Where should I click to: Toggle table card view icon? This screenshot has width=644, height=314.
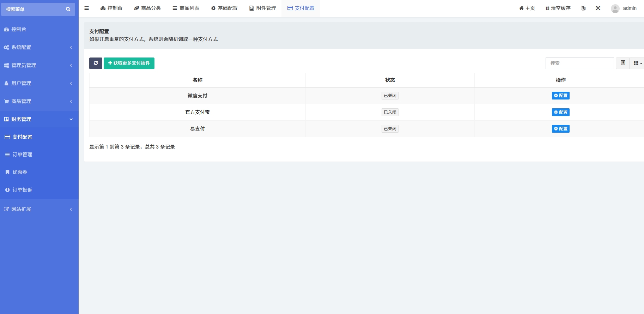pyautogui.click(x=623, y=63)
